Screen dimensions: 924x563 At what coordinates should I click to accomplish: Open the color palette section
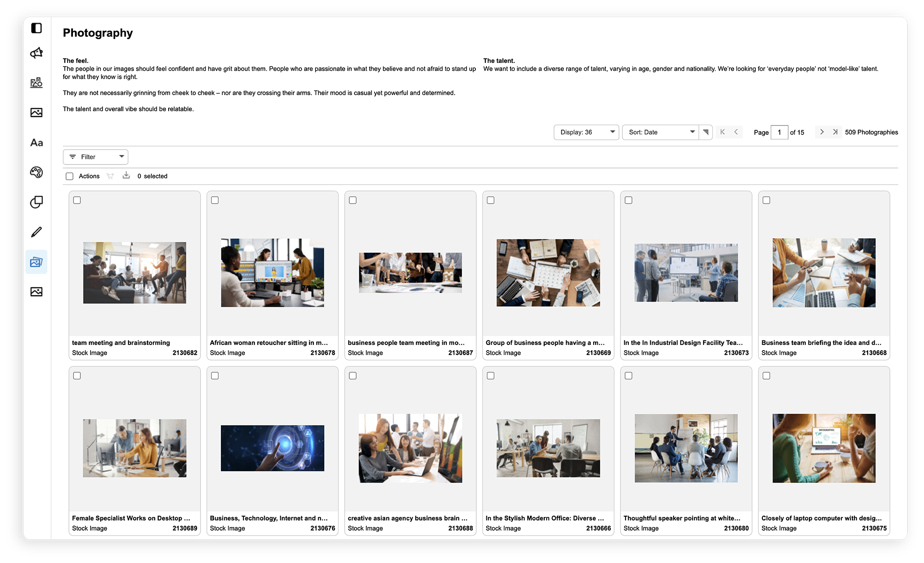point(36,172)
